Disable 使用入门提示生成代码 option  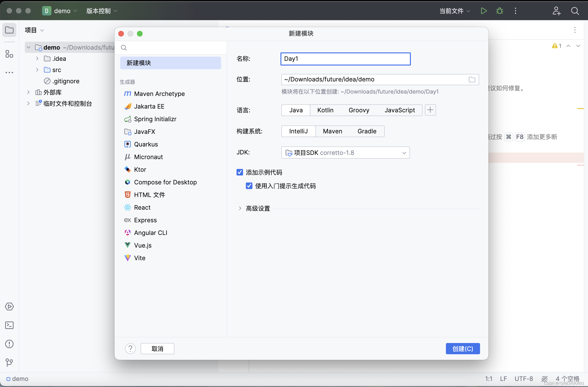249,186
